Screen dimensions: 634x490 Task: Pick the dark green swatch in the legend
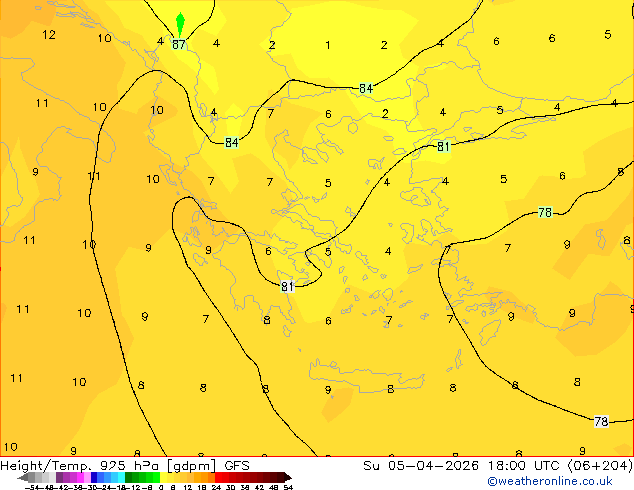pyautogui.click(x=129, y=477)
